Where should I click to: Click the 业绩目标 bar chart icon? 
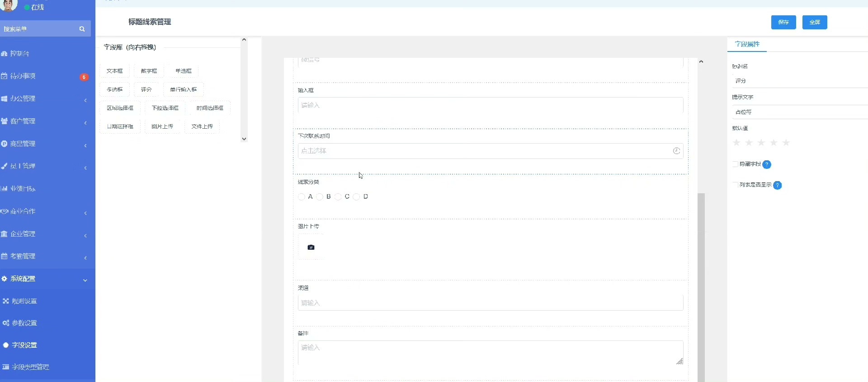(x=4, y=188)
